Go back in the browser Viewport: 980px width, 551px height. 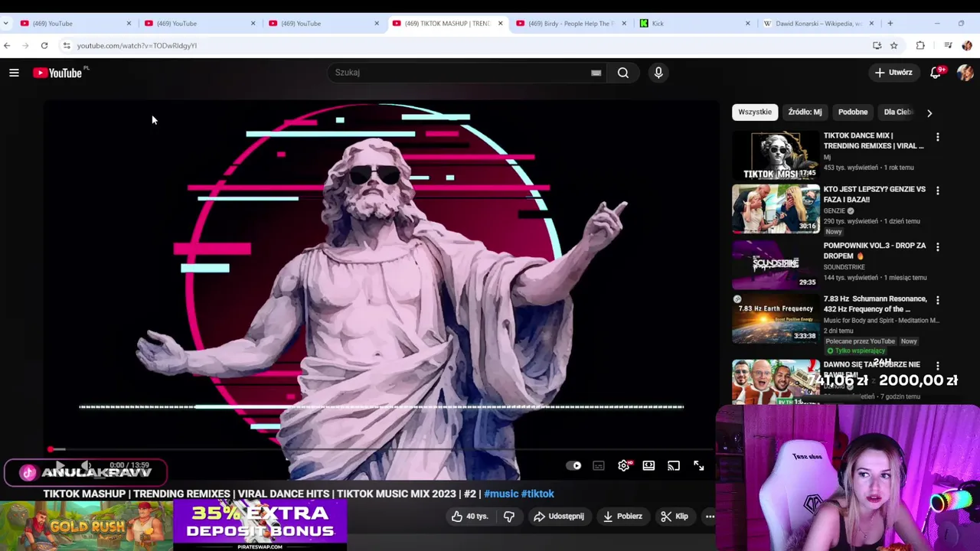point(7,46)
